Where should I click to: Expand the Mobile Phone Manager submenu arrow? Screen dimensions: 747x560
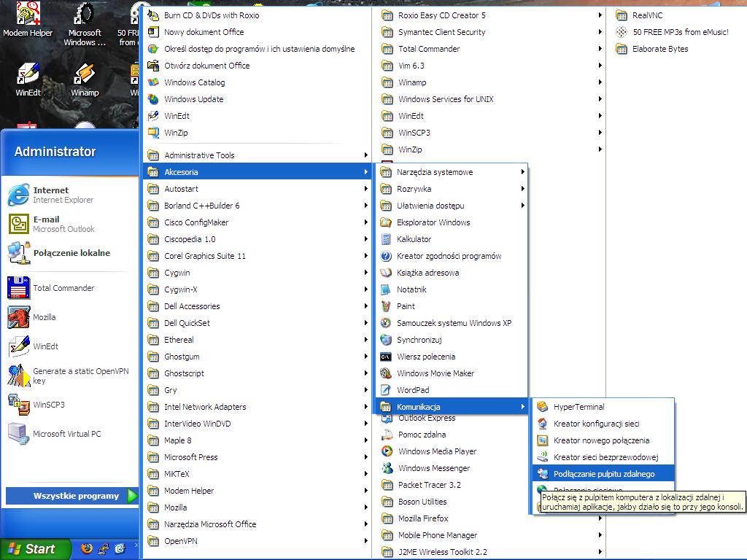[600, 535]
